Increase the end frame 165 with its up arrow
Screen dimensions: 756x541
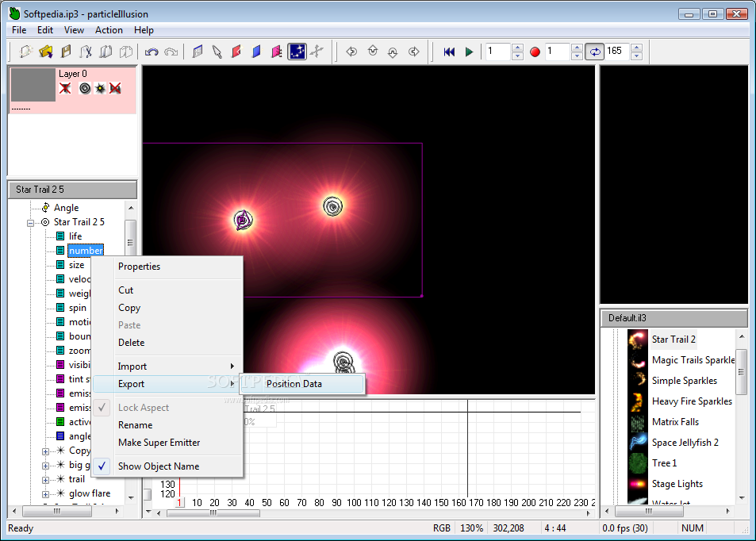pos(636,48)
